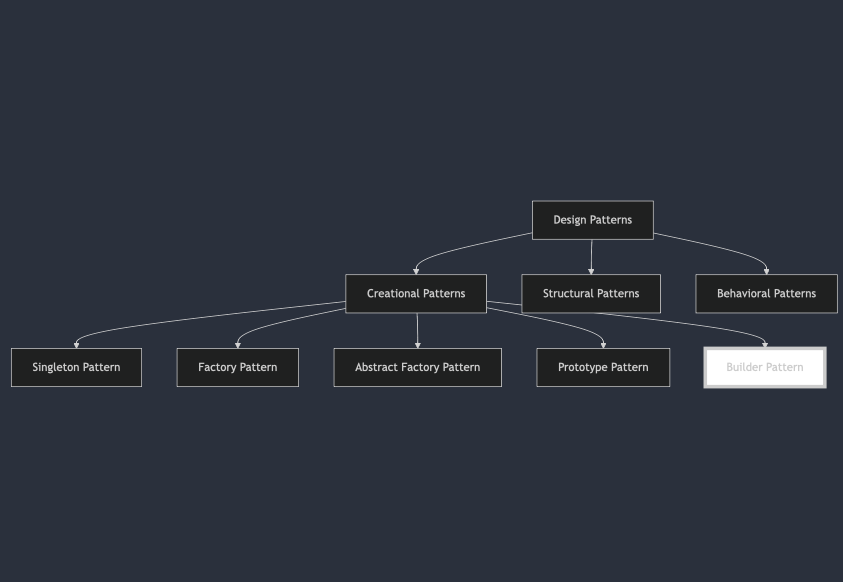
Task: Click the Creational Patterns label text
Action: pyautogui.click(x=415, y=293)
